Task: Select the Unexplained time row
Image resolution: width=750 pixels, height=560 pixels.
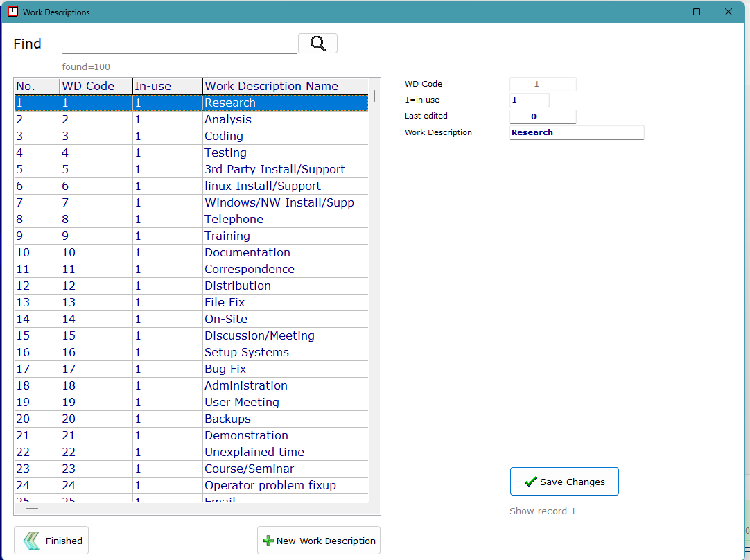Action: point(254,452)
